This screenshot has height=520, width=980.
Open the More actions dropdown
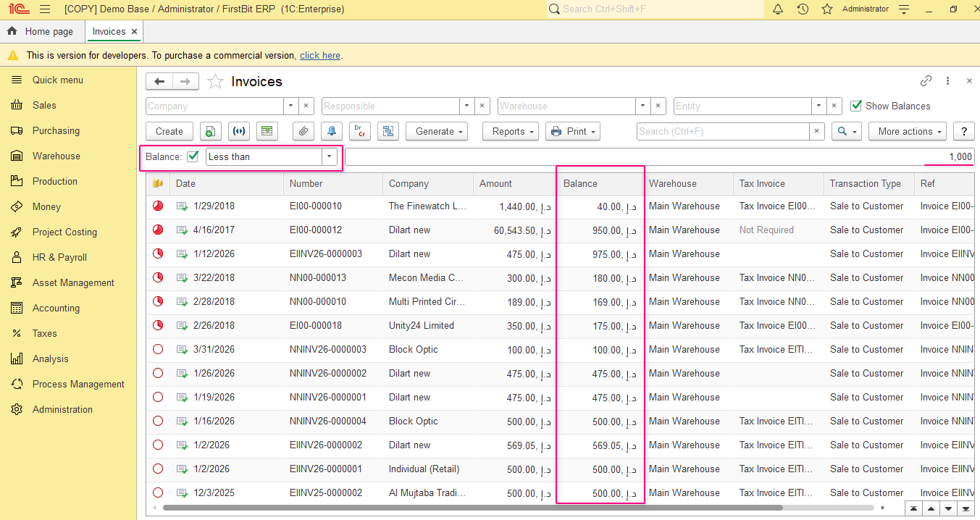[908, 131]
